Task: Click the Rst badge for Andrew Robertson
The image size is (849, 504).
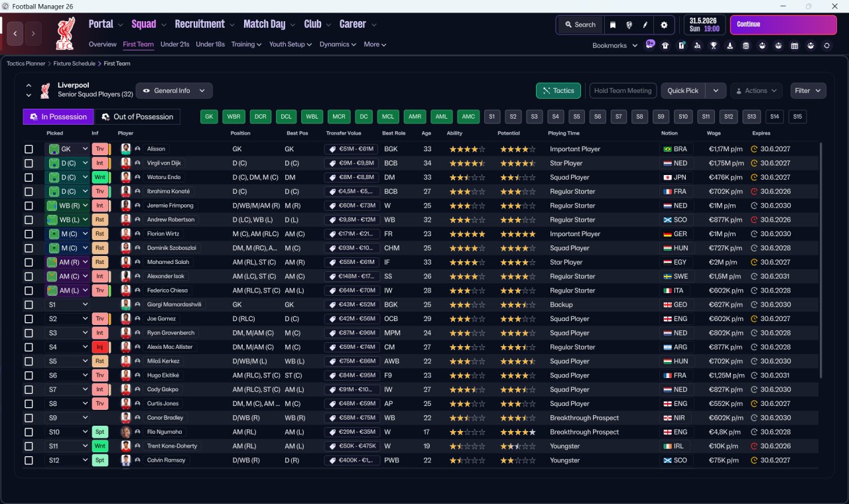Action: pos(99,220)
